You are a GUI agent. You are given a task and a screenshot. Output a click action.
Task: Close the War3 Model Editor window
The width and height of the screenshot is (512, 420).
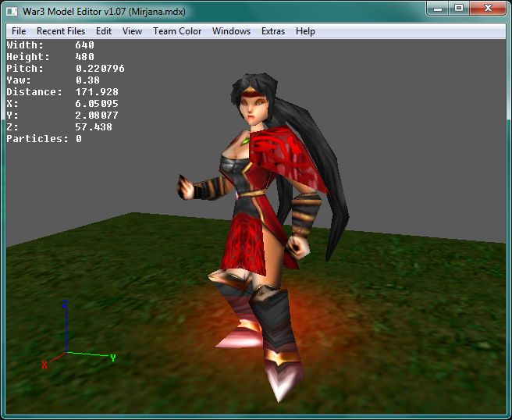[x=488, y=9]
